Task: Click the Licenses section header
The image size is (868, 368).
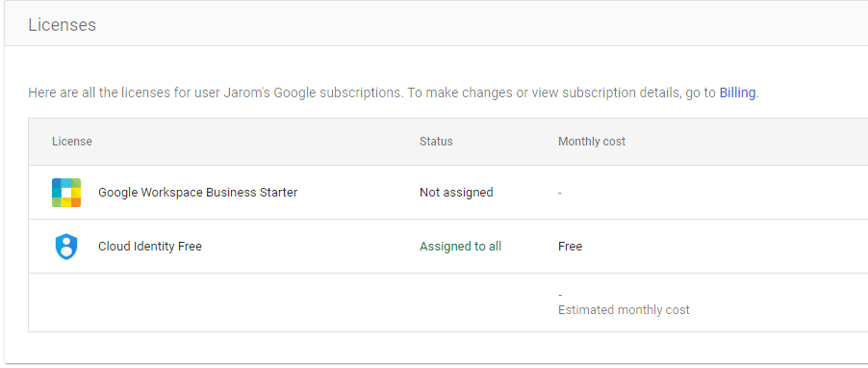Action: (x=62, y=25)
